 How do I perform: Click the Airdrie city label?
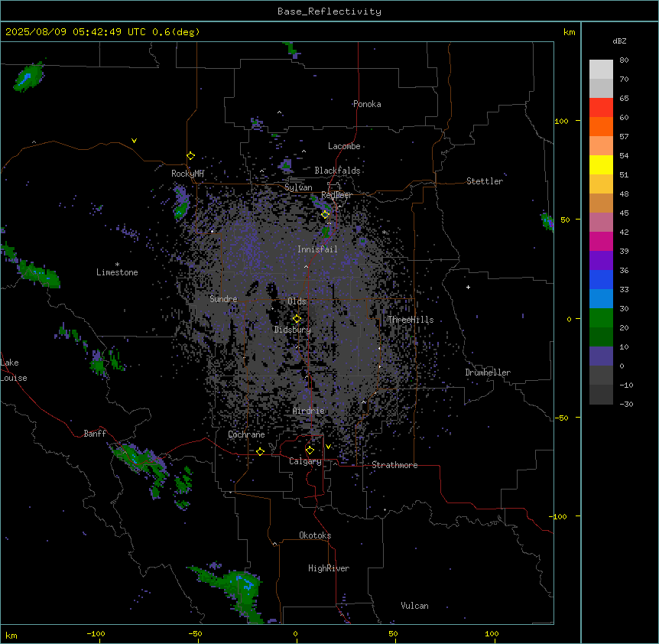pyautogui.click(x=309, y=411)
